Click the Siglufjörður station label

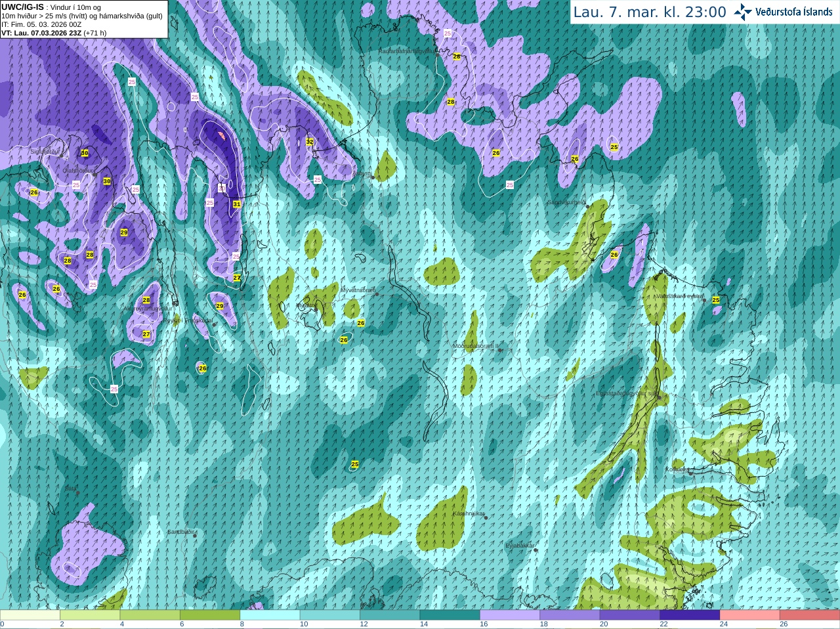click(45, 152)
